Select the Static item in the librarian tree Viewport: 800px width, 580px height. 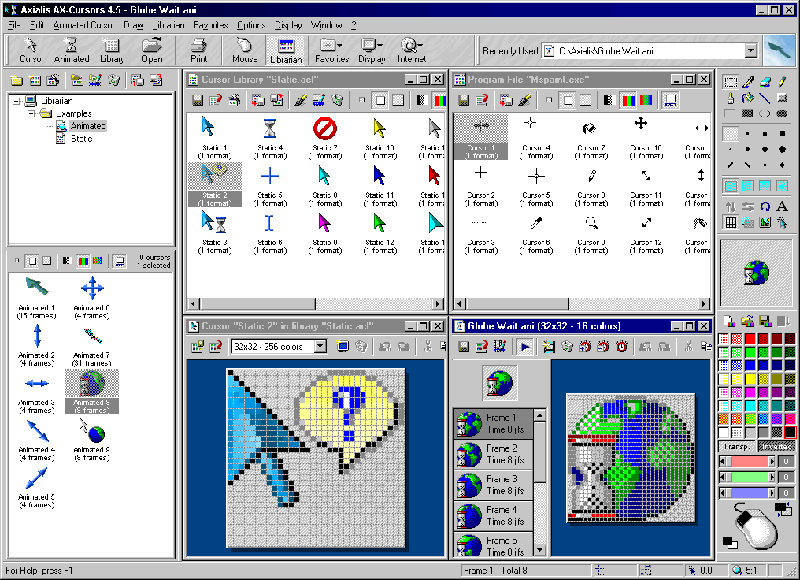pos(81,139)
